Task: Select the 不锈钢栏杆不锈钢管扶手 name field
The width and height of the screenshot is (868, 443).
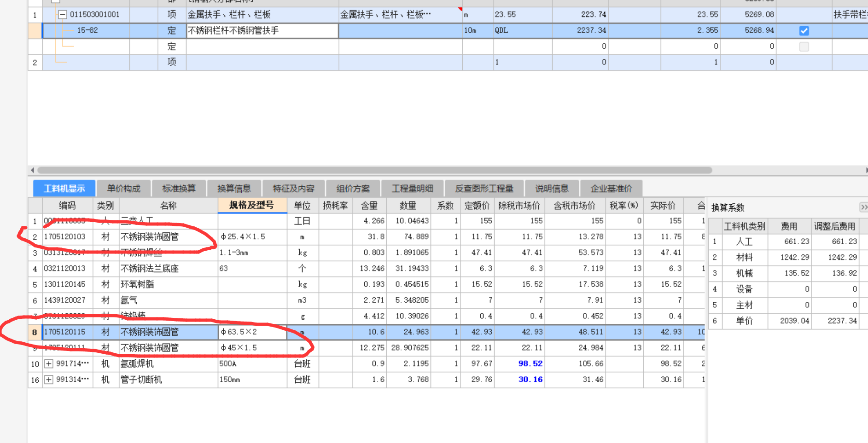Action: [262, 31]
